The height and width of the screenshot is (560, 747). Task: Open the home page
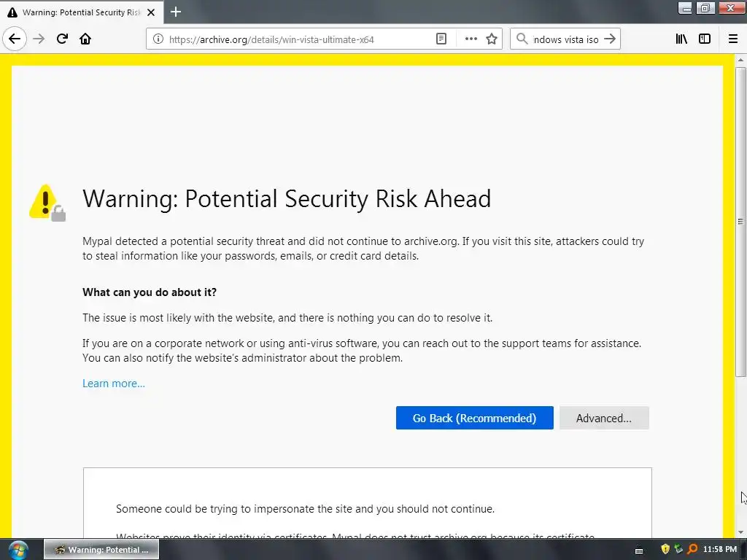85,39
